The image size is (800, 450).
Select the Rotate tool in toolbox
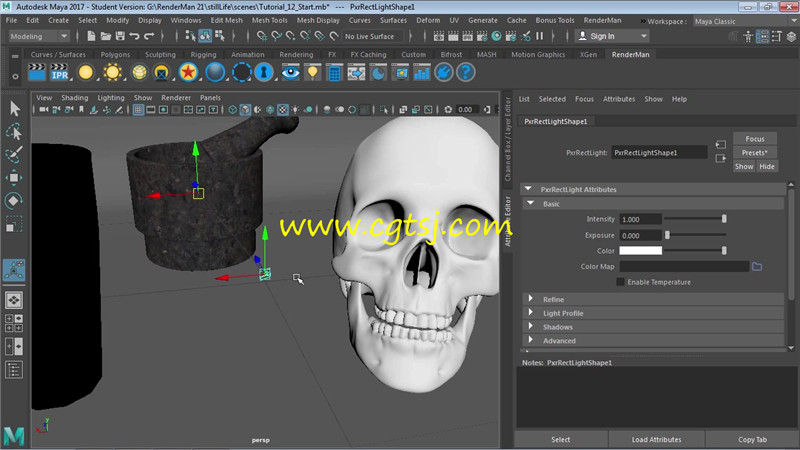(x=14, y=201)
